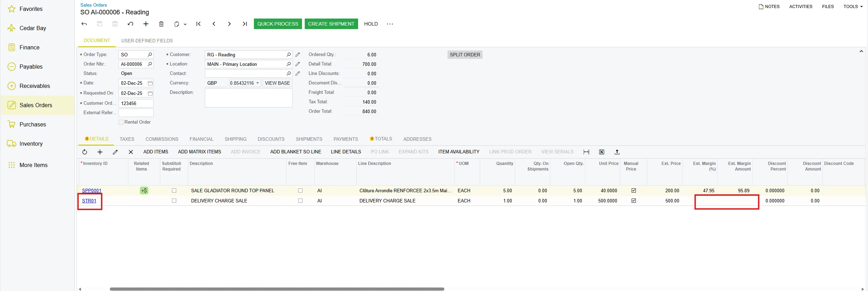Image resolution: width=868 pixels, height=291 pixels.
Task: Go to next record
Action: tap(229, 24)
